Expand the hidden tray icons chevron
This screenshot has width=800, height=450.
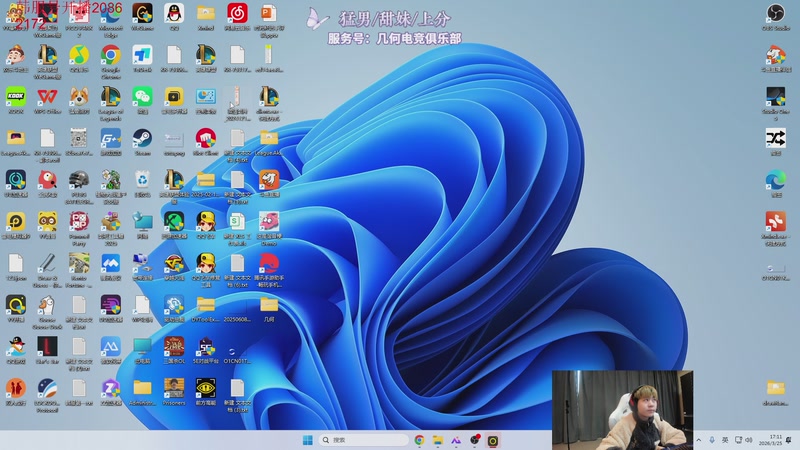pos(698,440)
